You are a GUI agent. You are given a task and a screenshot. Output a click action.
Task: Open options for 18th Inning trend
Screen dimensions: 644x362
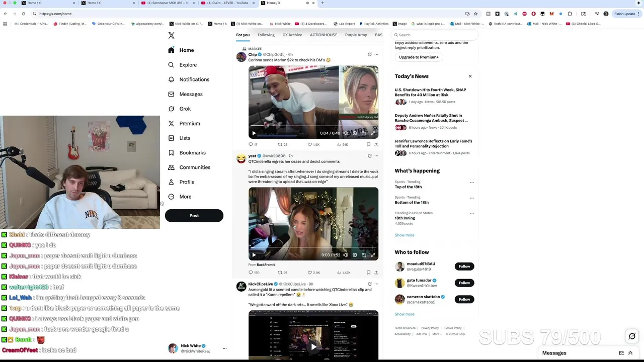pos(471,214)
